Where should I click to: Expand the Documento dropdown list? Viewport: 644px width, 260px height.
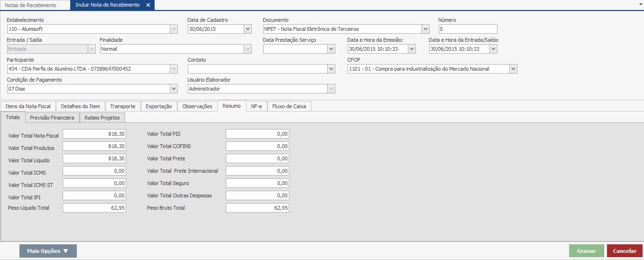pos(425,29)
